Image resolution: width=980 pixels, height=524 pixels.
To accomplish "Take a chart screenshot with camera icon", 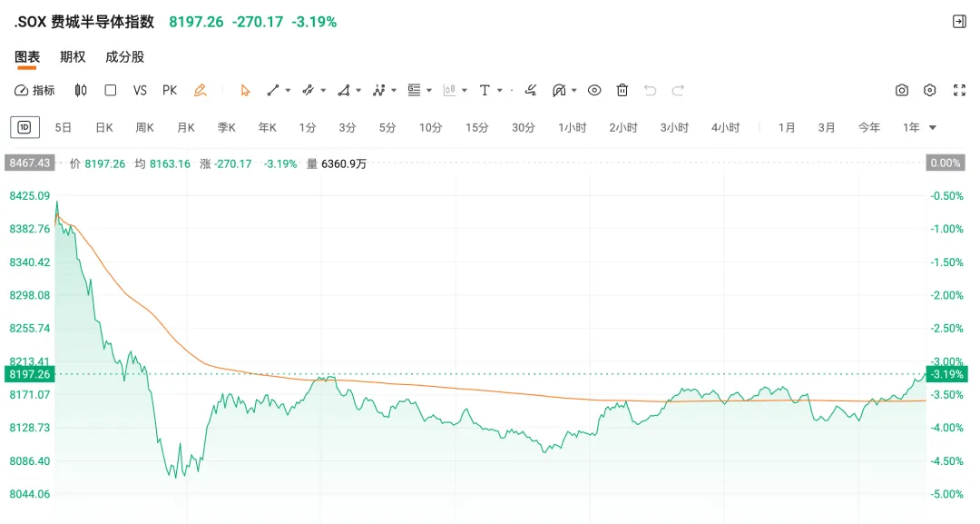I will (902, 90).
